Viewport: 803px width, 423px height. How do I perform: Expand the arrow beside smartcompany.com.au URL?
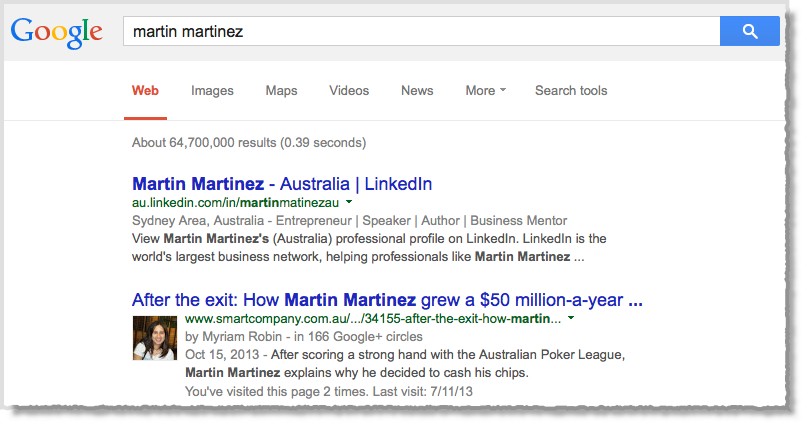tap(571, 318)
